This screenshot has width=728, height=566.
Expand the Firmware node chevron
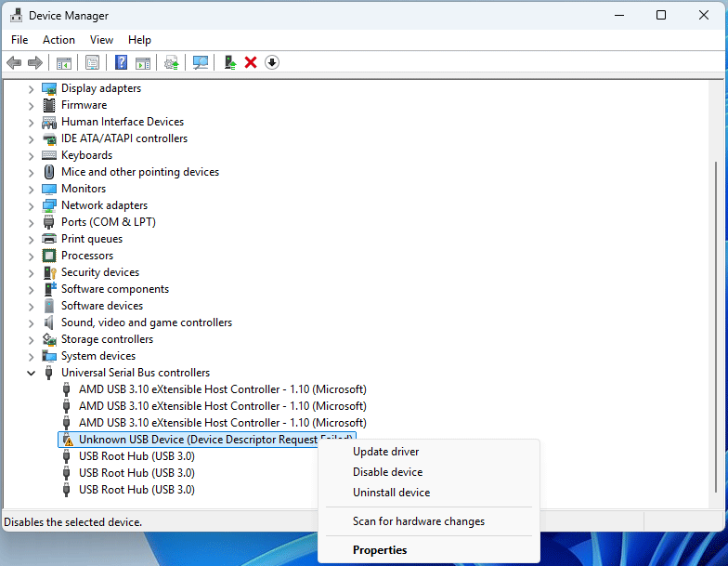[x=31, y=106]
